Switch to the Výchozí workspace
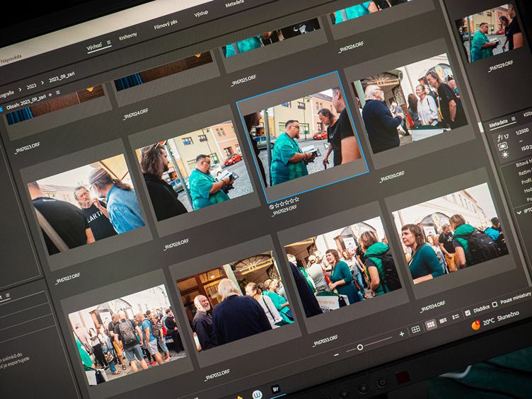 pos(93,47)
